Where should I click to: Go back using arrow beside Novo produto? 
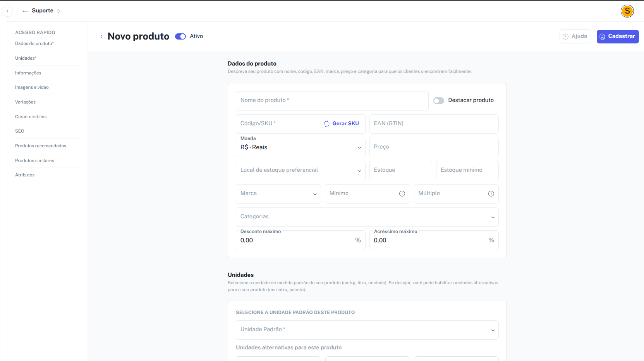pyautogui.click(x=101, y=36)
